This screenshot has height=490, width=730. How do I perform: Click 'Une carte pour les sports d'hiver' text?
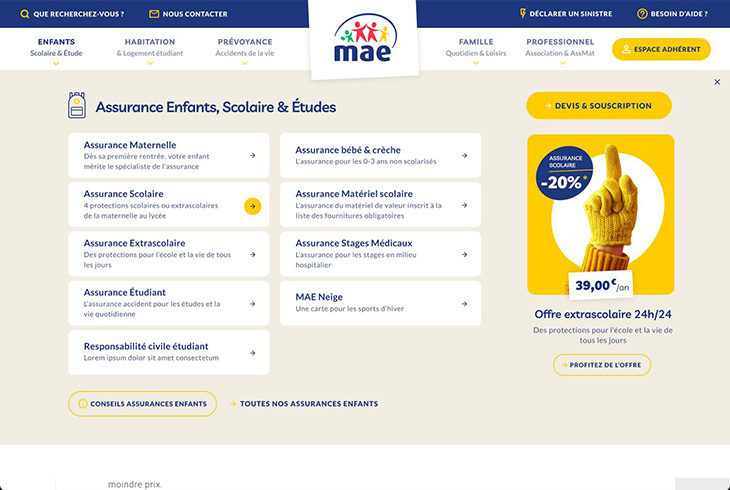[350, 309]
